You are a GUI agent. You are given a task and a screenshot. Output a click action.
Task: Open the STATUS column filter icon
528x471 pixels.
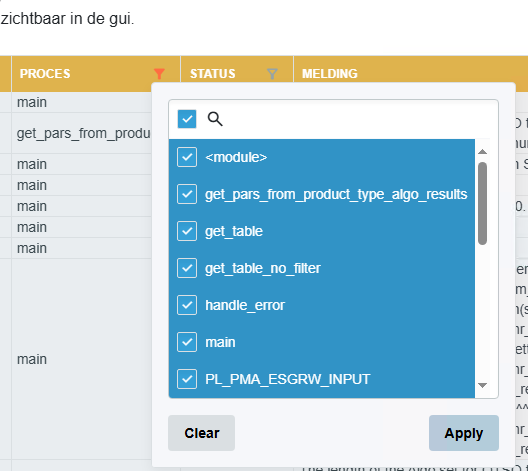pos(272,73)
